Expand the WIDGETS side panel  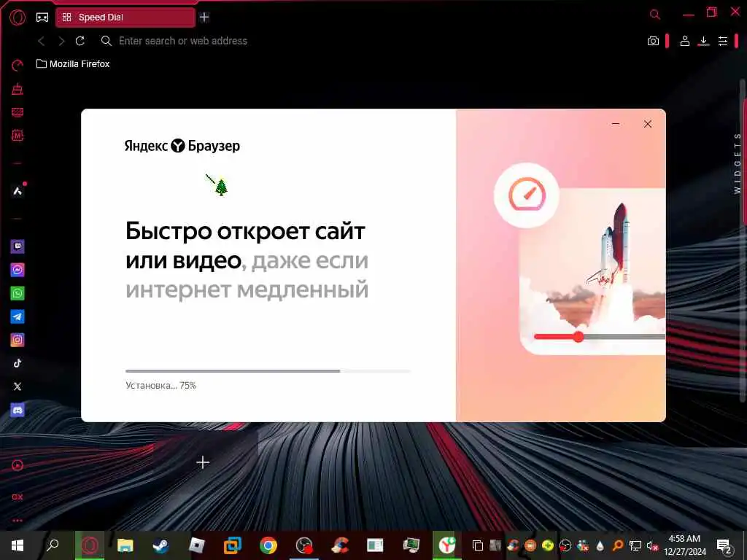tap(738, 163)
